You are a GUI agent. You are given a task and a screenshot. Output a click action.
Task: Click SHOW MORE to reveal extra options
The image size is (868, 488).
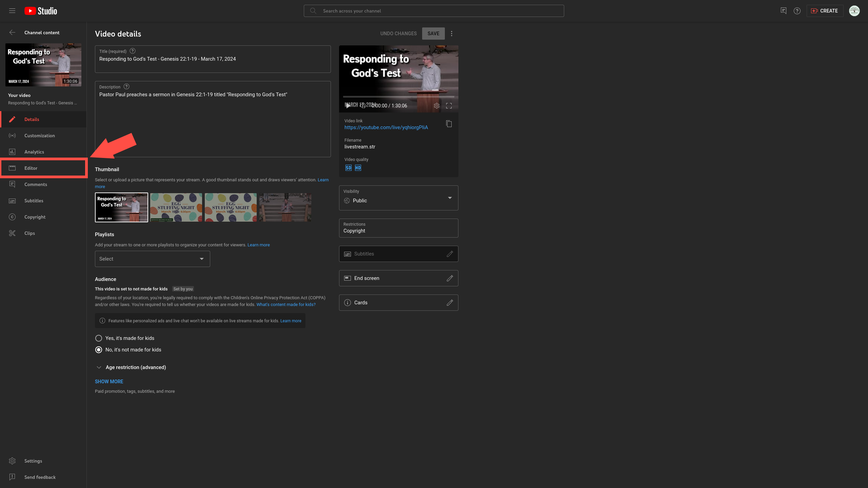point(109,381)
